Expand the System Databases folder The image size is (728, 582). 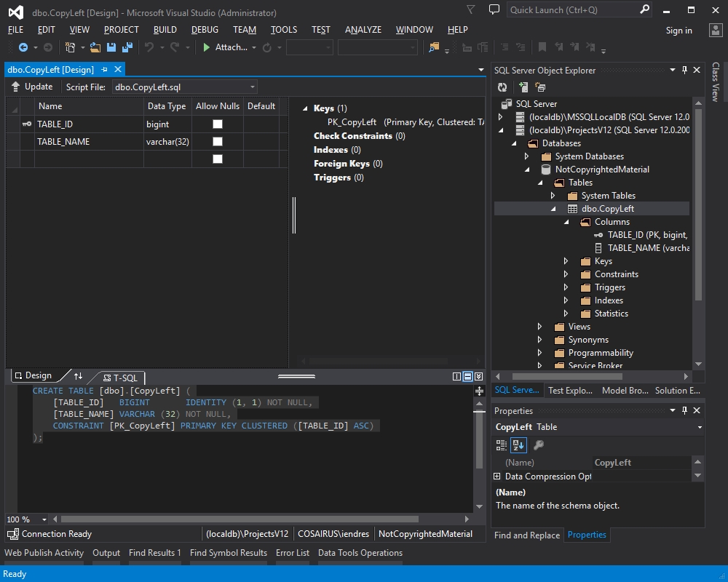click(x=526, y=156)
